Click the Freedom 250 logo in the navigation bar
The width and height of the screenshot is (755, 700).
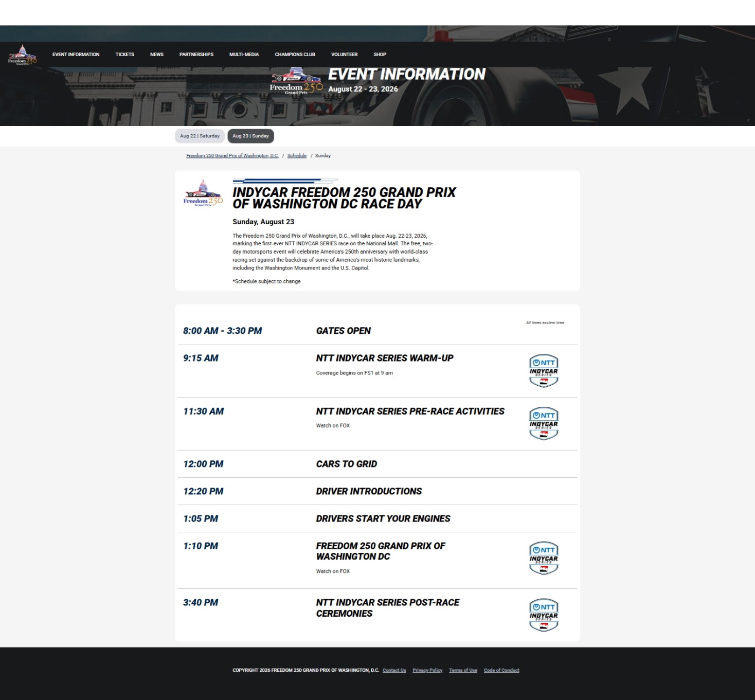23,55
